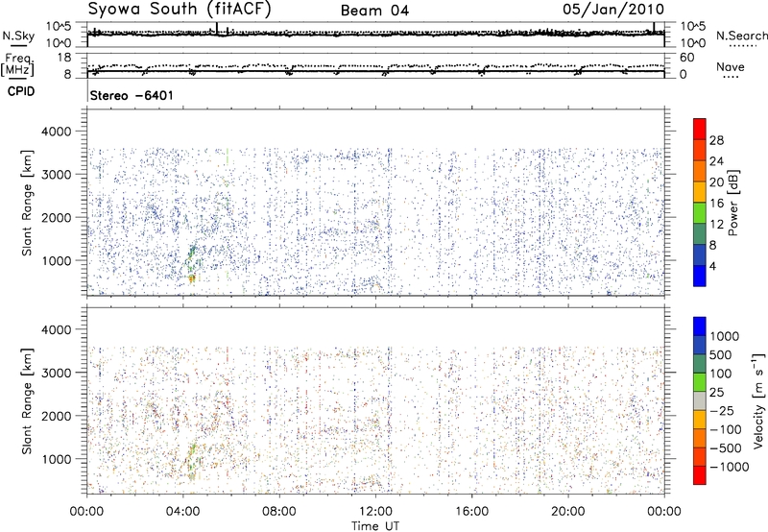The image size is (768, 532).
Task: Click the Slant Range label of power panel
Action: [27, 203]
